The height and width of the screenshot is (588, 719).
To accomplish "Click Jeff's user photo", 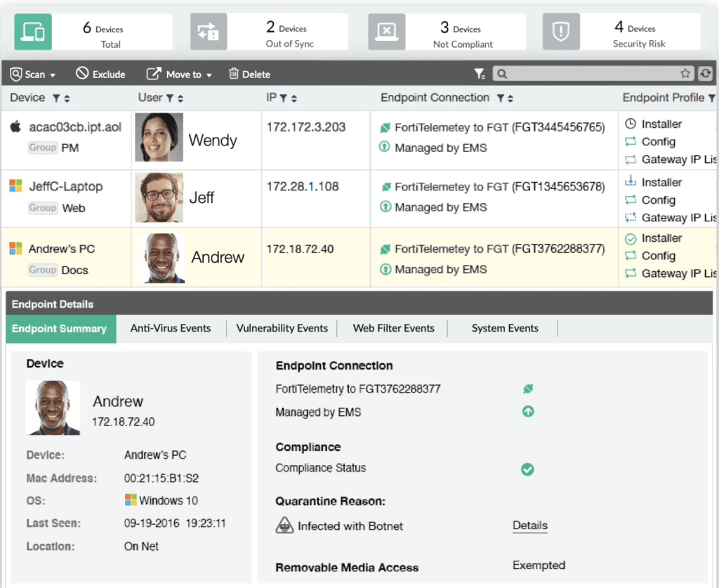I will (x=159, y=197).
